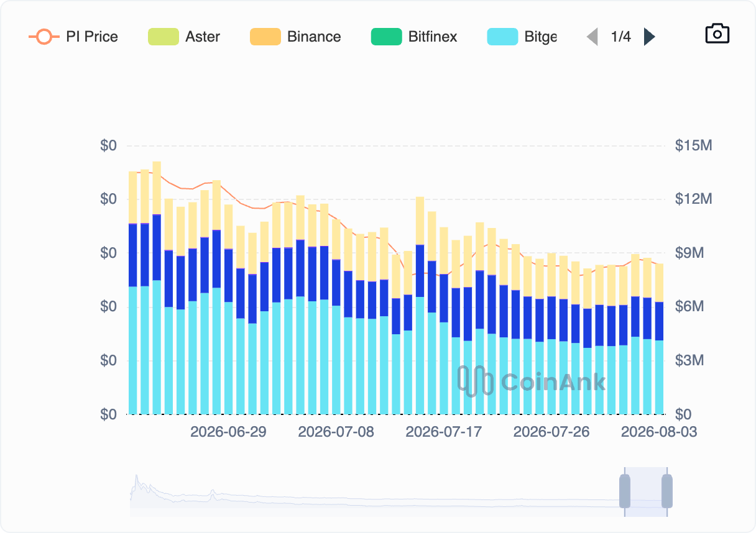
Task: Click the last bar at 2026-08-03
Action: point(659,339)
